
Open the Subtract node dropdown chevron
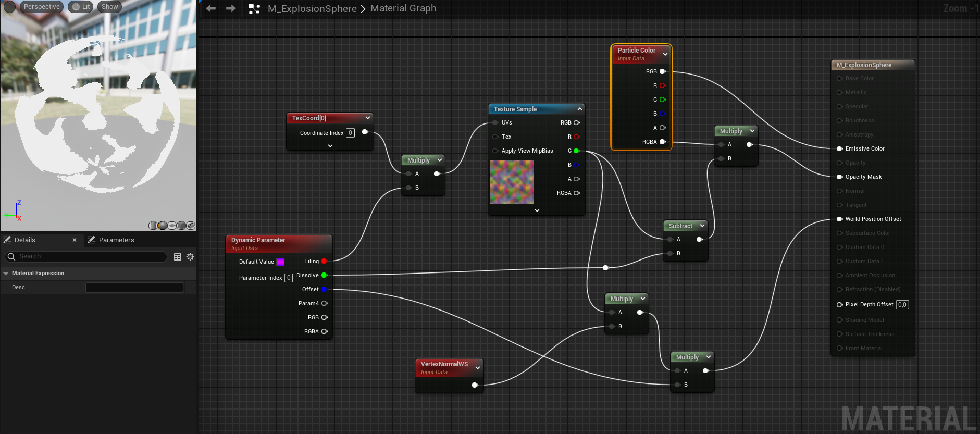702,226
